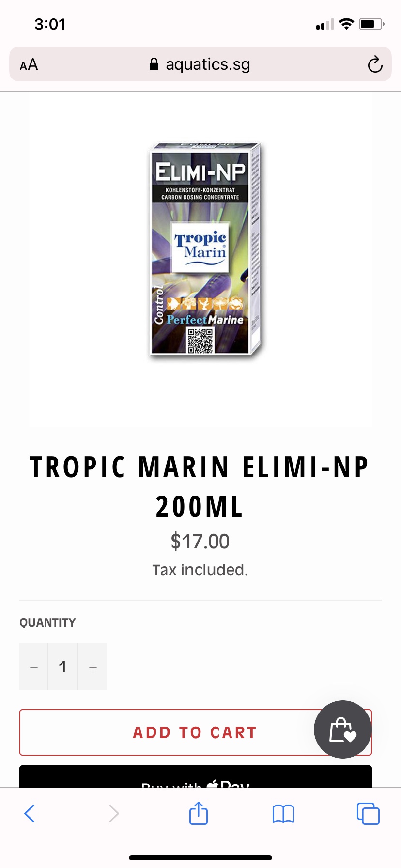Image resolution: width=401 pixels, height=868 pixels.
Task: Open the Safari share sheet icon
Action: click(x=199, y=812)
